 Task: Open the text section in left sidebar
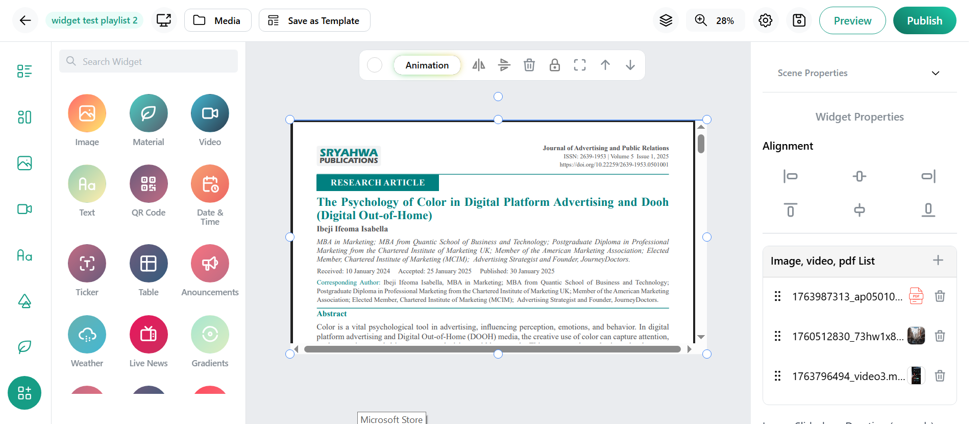(24, 255)
